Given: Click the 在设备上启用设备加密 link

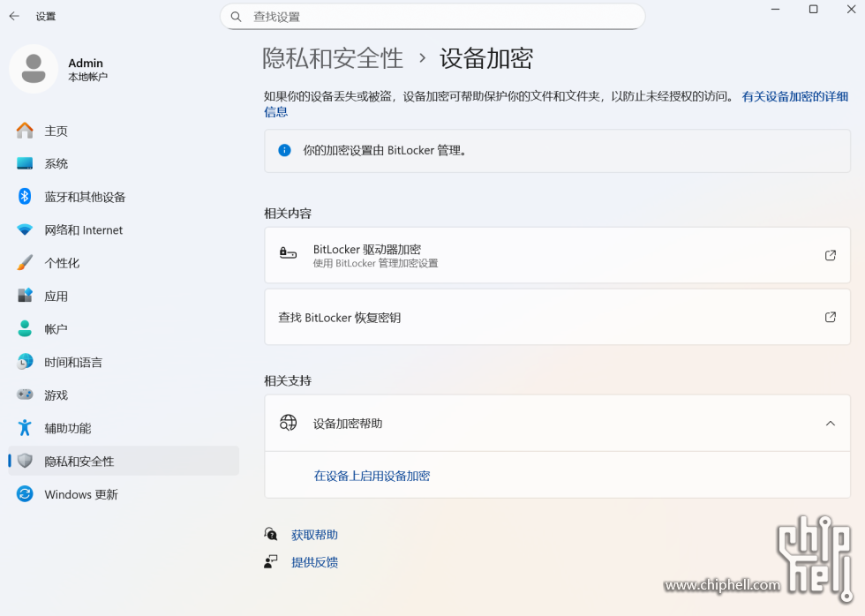Looking at the screenshot, I should pos(372,476).
